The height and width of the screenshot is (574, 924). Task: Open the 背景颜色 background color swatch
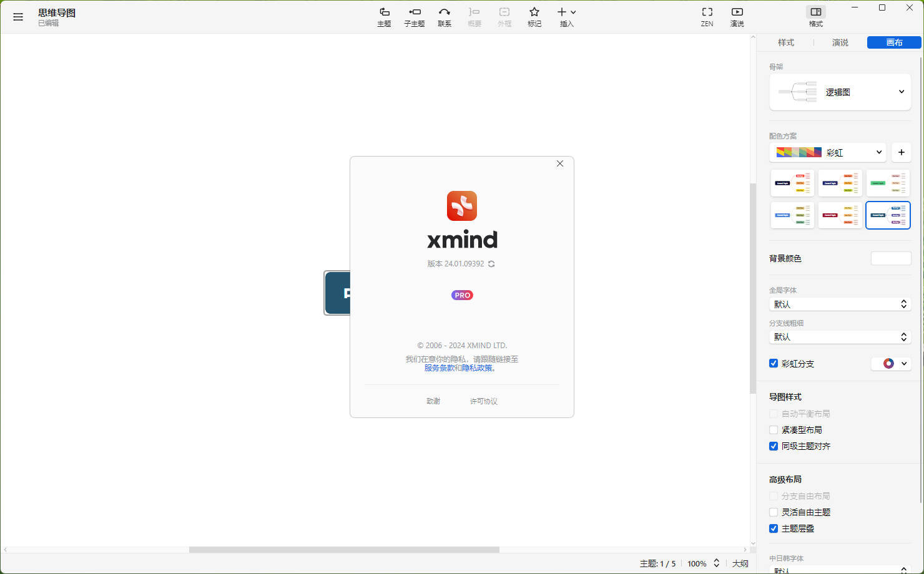pos(890,258)
